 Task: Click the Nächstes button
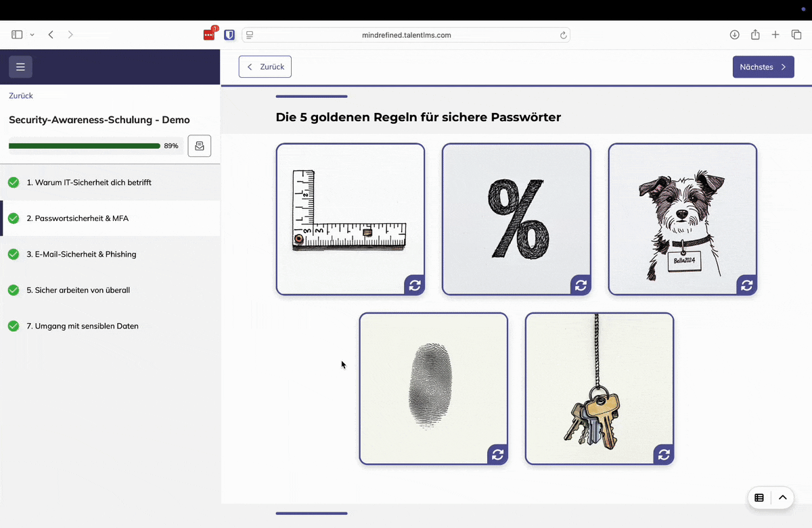point(763,67)
